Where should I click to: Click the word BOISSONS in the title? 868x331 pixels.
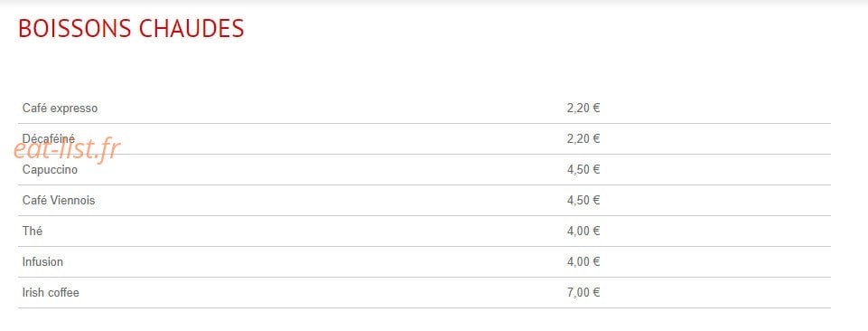pos(75,29)
